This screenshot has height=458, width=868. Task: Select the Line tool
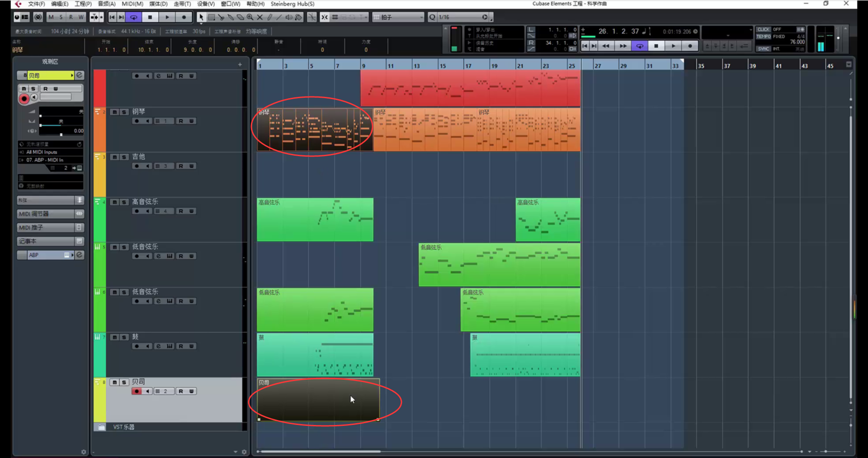click(x=279, y=17)
